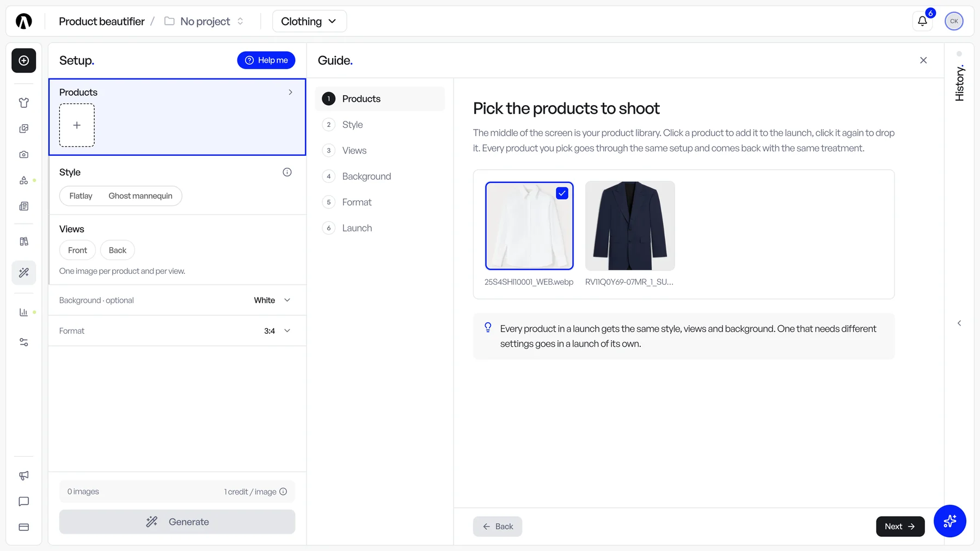Click the credit per image info icon
This screenshot has width=980, height=551.
point(283,492)
